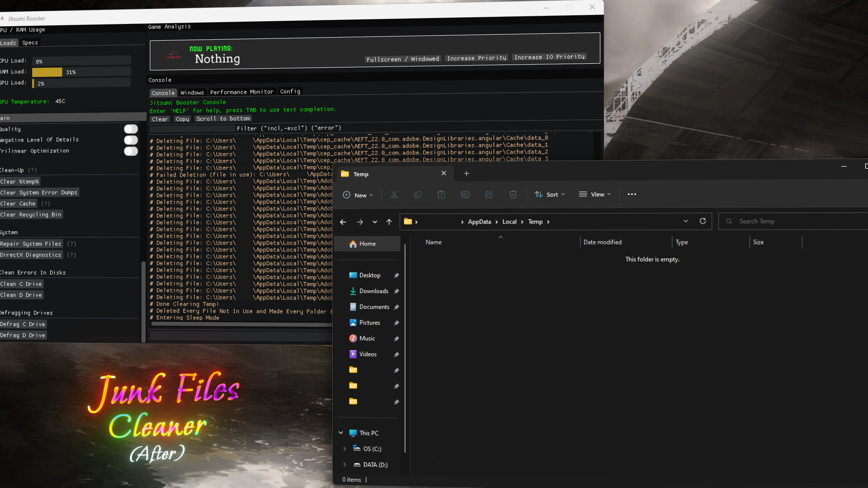Expand the OS (C:) drive tree
Viewport: 868px width, 488px height.
click(x=344, y=449)
